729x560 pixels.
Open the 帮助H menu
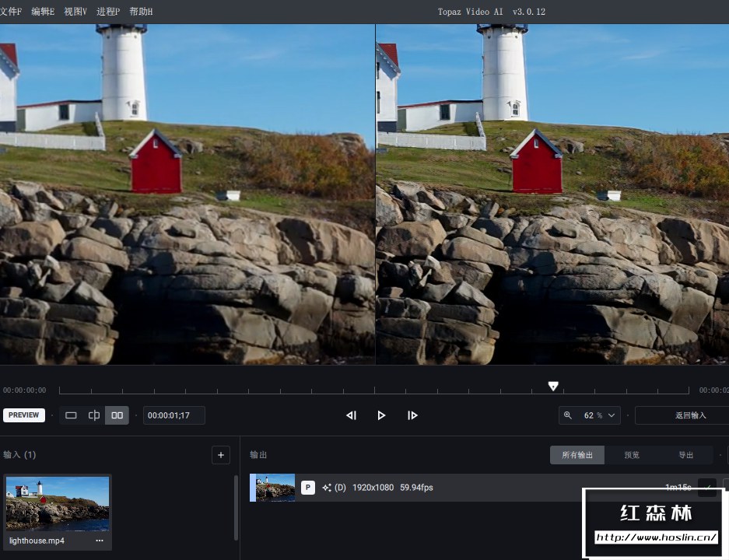[x=141, y=12]
